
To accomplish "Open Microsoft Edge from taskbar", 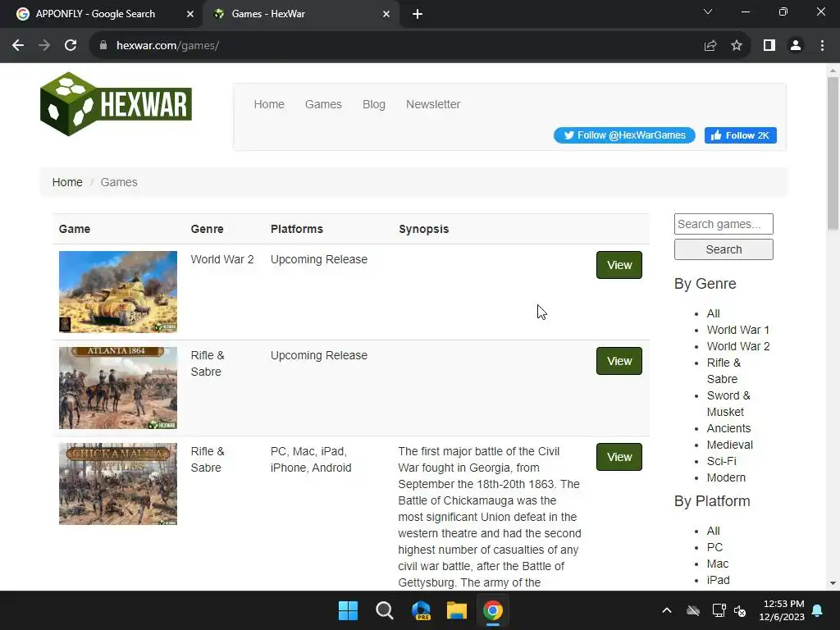I will pos(421,610).
